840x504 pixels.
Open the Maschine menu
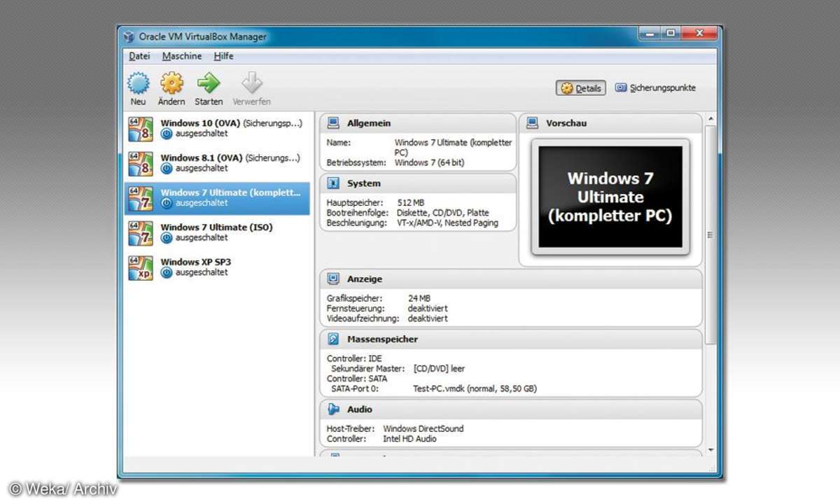[x=182, y=56]
